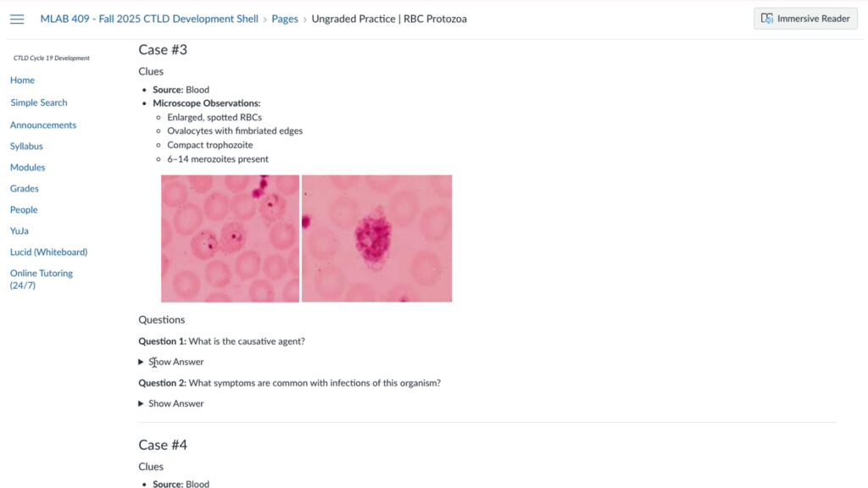This screenshot has height=488, width=868.
Task: Check Grades from the sidebar
Action: pos(24,188)
